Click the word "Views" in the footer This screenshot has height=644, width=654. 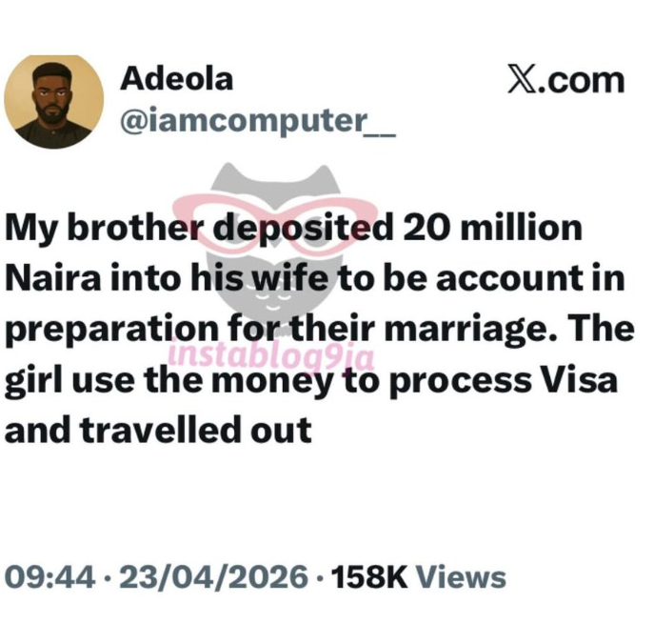tap(462, 576)
